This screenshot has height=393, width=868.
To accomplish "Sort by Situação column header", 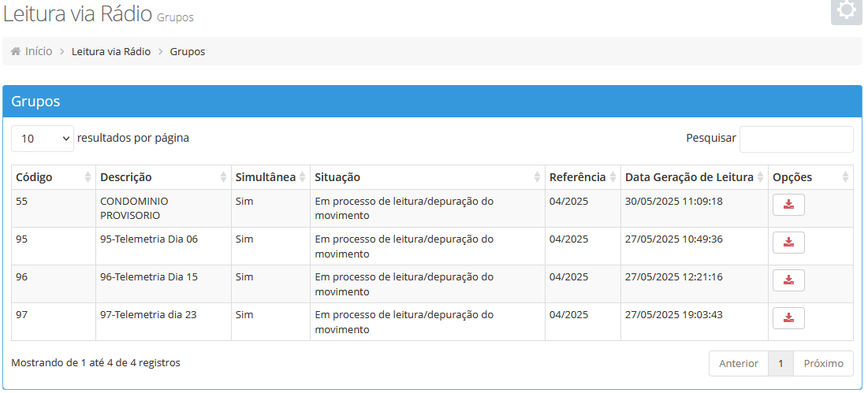I will [x=427, y=177].
